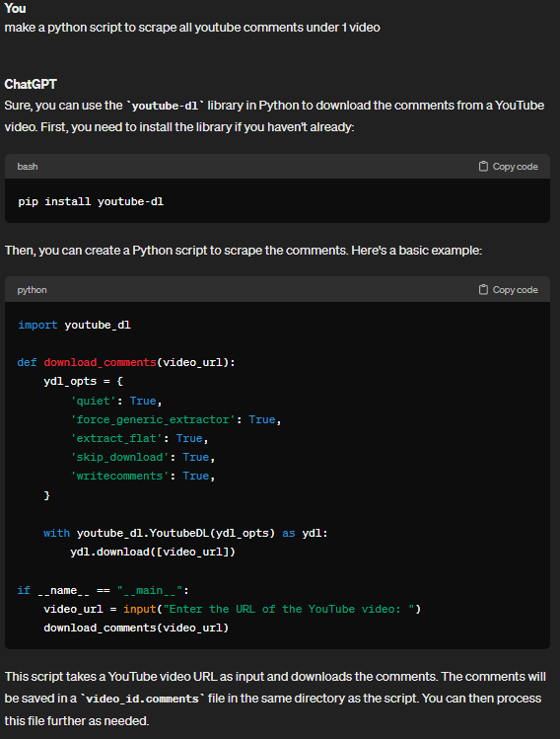Click the 'ChatGPT' sender name
Screen dimensions: 560x739
31,84
